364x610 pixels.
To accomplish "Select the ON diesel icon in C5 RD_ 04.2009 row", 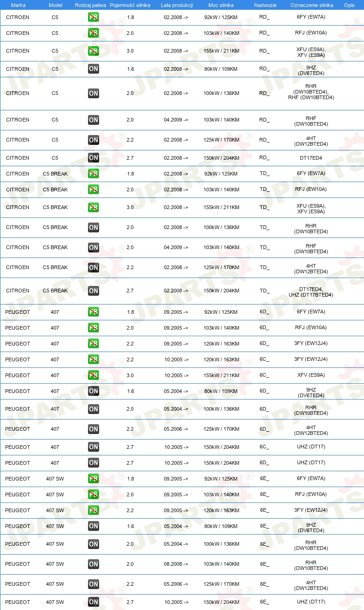I will (94, 120).
